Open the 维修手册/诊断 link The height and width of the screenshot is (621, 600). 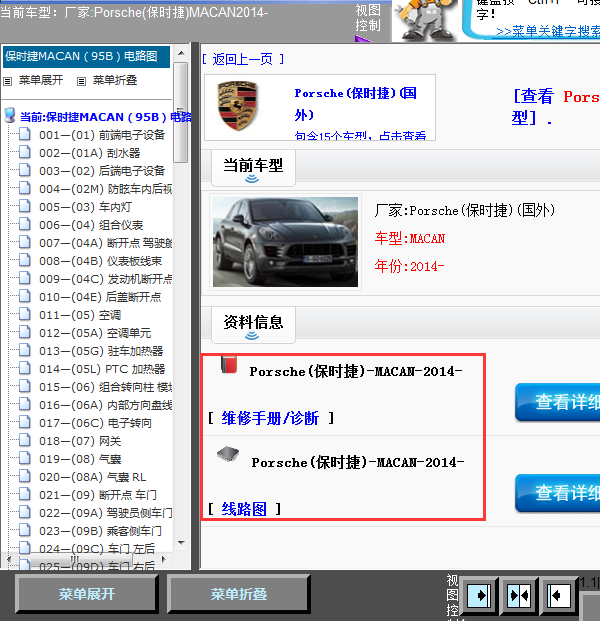(x=270, y=418)
